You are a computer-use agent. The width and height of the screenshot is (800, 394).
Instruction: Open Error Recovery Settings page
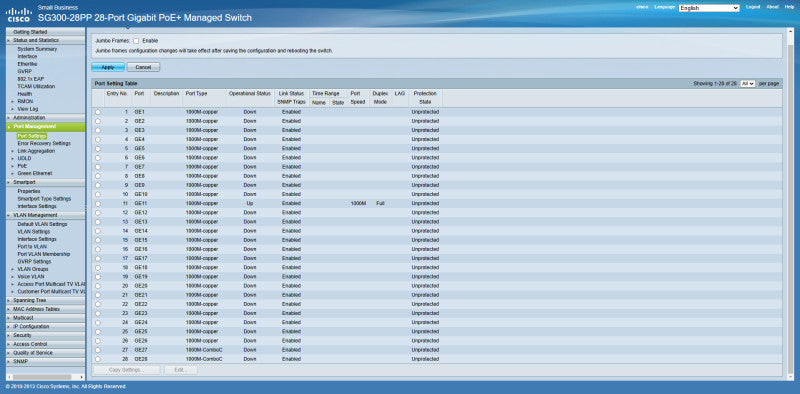click(x=44, y=143)
